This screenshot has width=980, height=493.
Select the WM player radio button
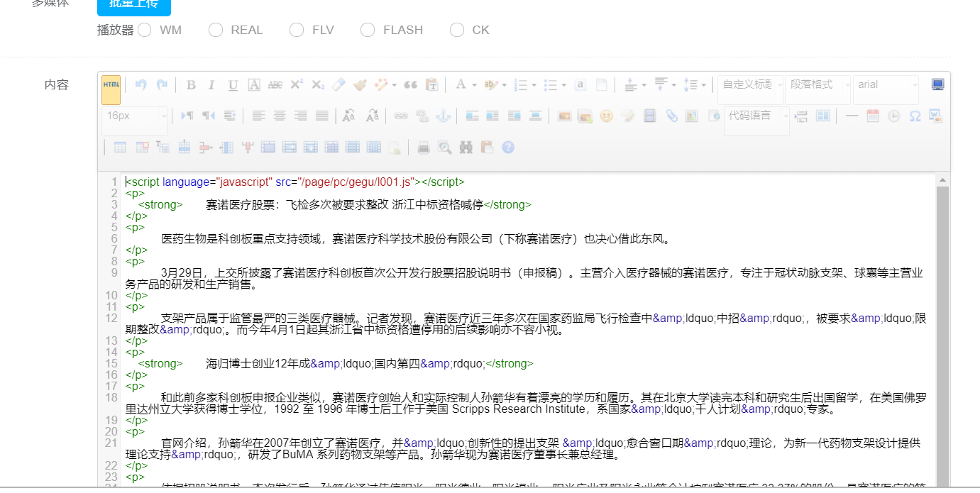[145, 30]
